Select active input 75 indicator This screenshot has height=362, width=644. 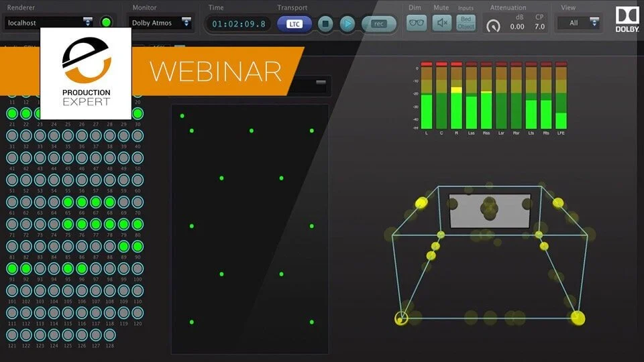(68, 224)
